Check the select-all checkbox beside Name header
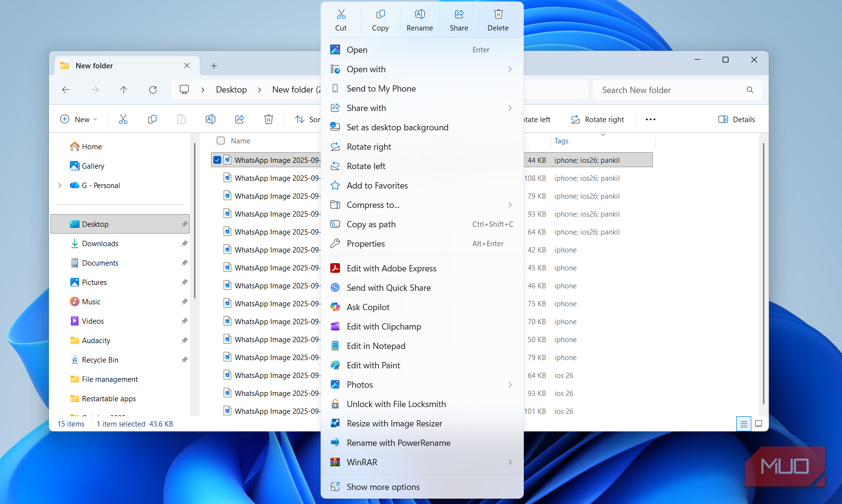The height and width of the screenshot is (504, 842). pos(220,141)
